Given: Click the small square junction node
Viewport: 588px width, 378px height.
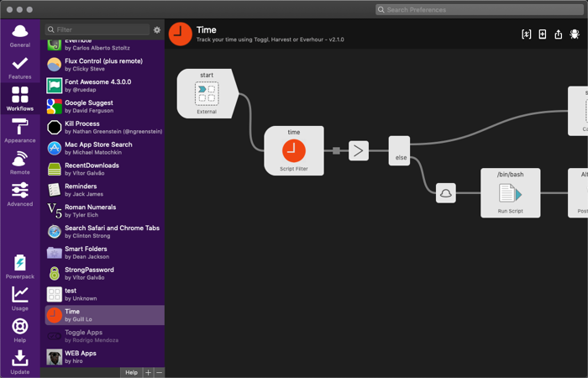Looking at the screenshot, I should tap(336, 150).
